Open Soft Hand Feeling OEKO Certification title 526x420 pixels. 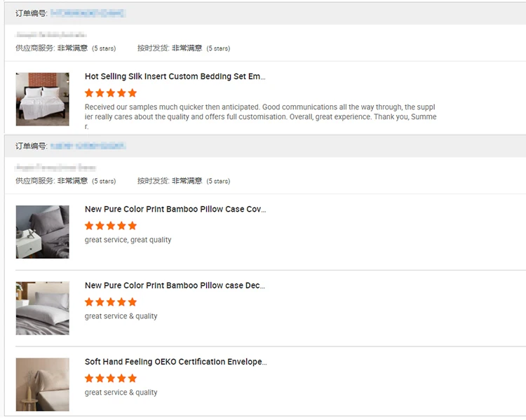pyautogui.click(x=175, y=362)
